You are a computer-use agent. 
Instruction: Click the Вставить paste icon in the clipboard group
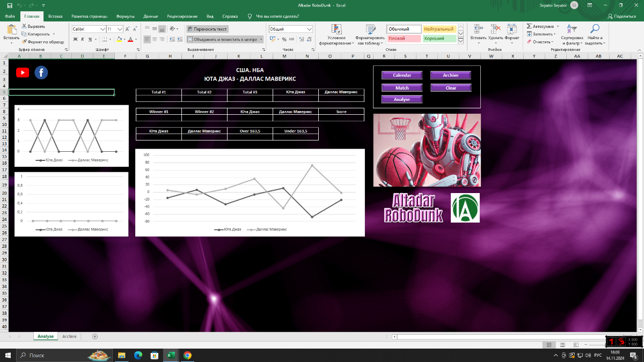[x=11, y=29]
